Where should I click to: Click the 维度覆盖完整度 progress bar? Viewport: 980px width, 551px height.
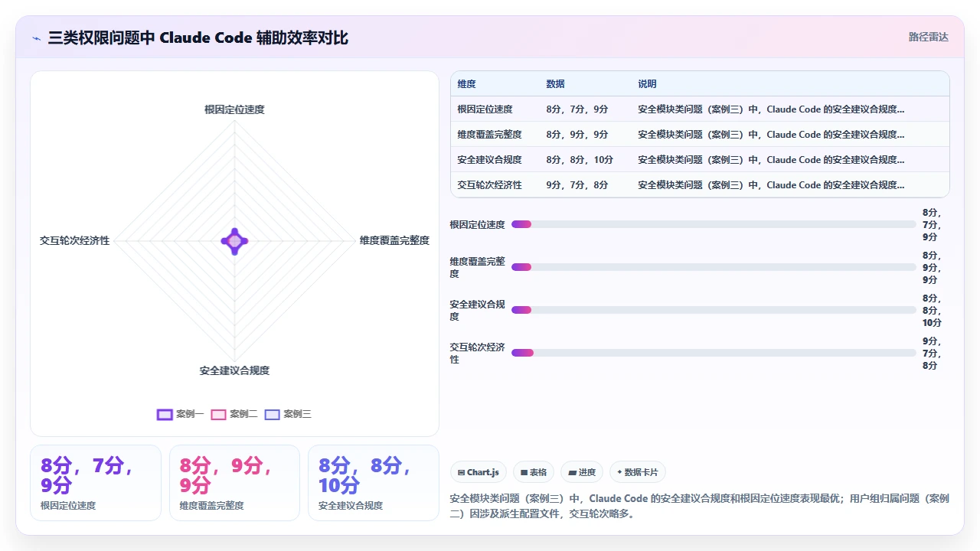714,267
